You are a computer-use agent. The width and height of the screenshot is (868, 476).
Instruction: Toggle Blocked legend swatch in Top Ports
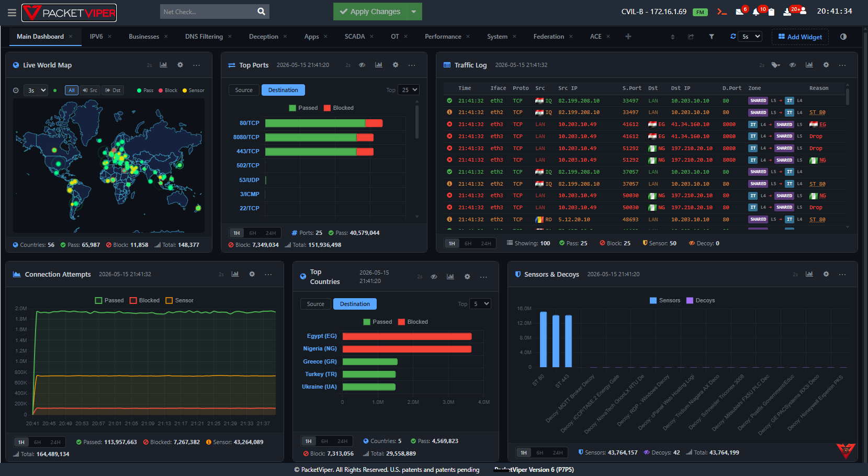coord(327,108)
